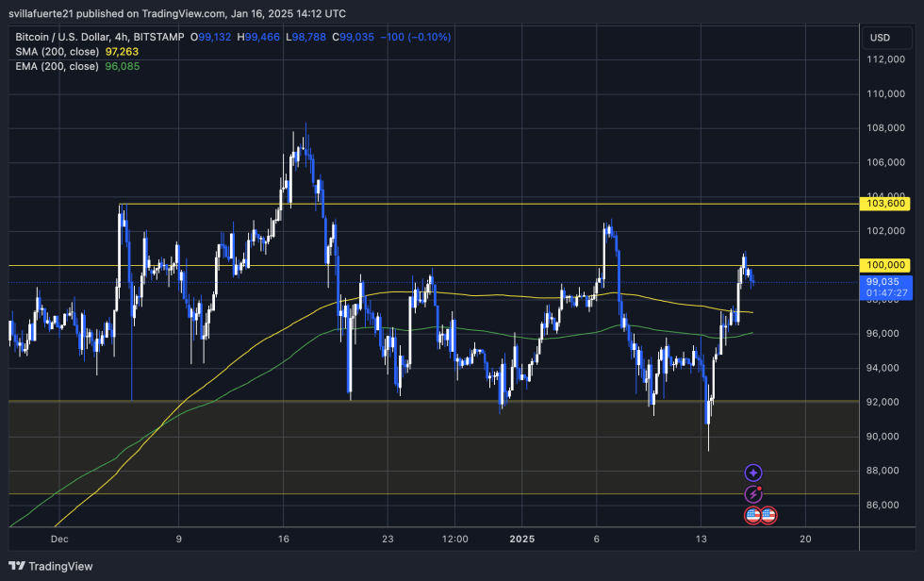Select the EMA (200, close) indicator legend
The image size is (924, 581).
tap(58, 66)
